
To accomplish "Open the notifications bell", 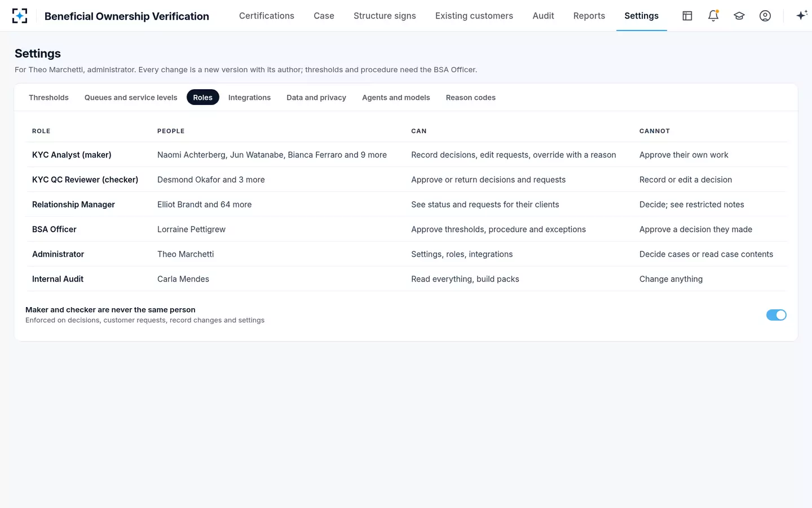I will (x=713, y=16).
